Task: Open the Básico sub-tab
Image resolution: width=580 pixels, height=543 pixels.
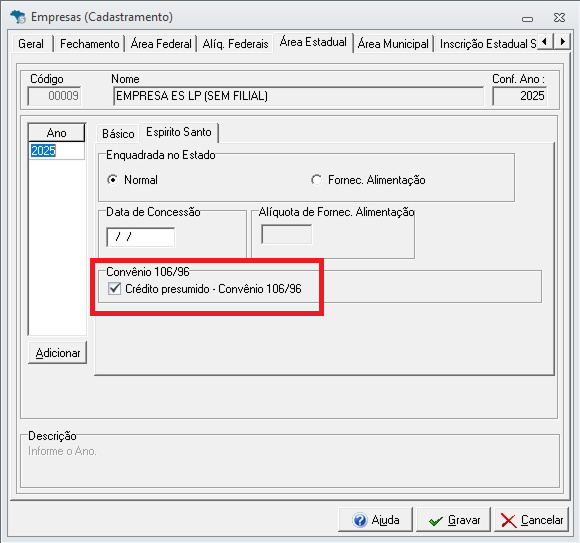Action: tap(118, 134)
